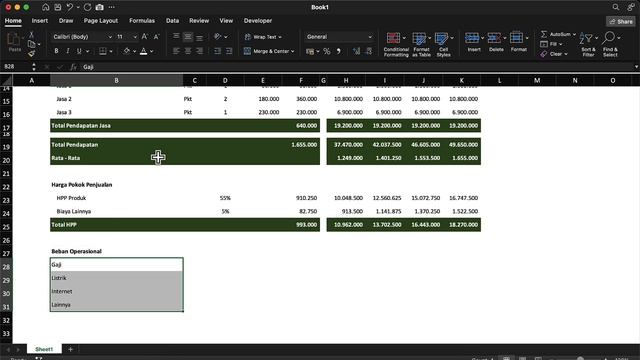
Task: Open the Calibri (Body) font dropdown
Action: pos(110,37)
